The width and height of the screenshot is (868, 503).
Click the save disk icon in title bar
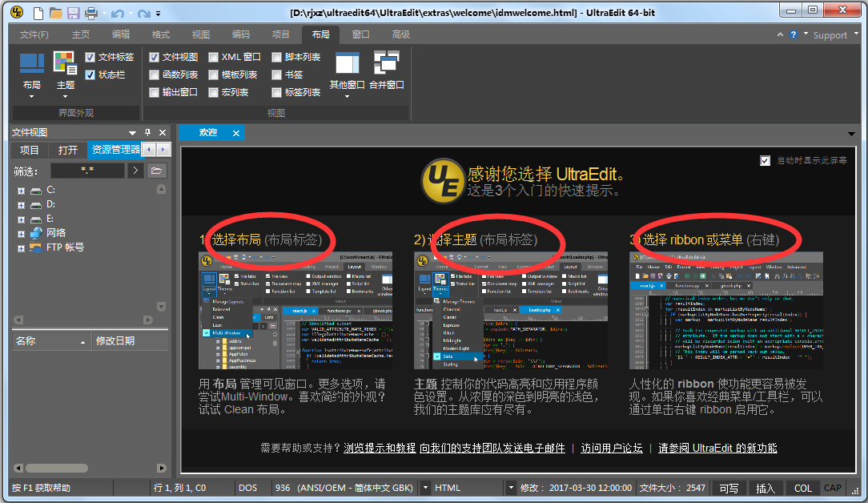(73, 12)
